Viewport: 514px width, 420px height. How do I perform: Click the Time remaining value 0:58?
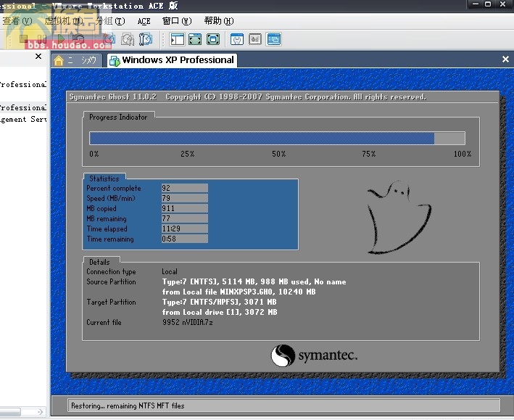pos(185,239)
